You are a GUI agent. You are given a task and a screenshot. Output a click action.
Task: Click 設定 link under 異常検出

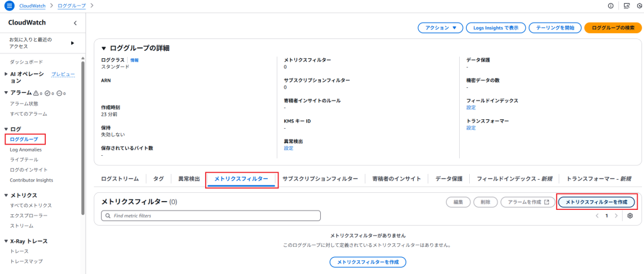289,148
